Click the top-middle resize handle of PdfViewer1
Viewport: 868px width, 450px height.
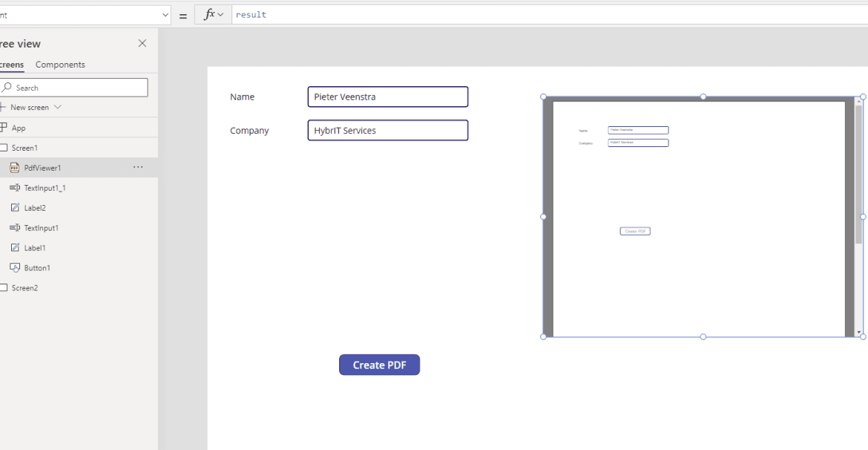pos(703,97)
